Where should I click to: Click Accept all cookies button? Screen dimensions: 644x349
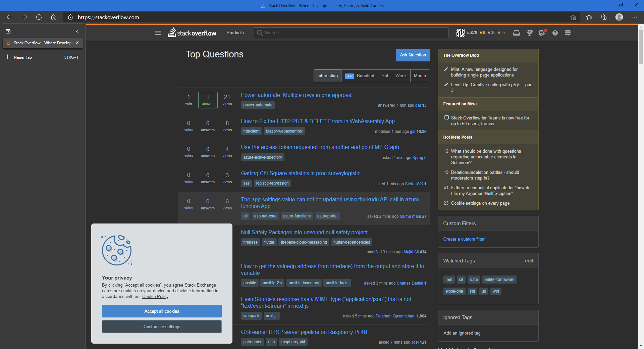(162, 311)
